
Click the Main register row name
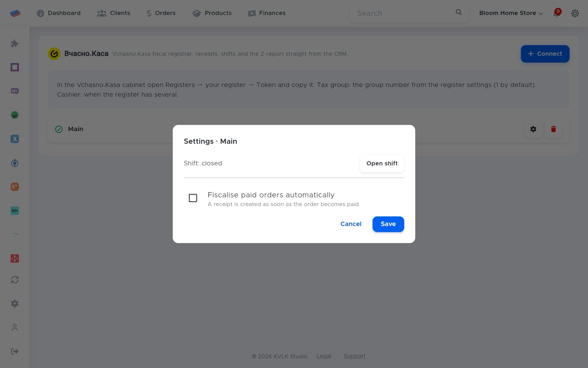pos(76,129)
